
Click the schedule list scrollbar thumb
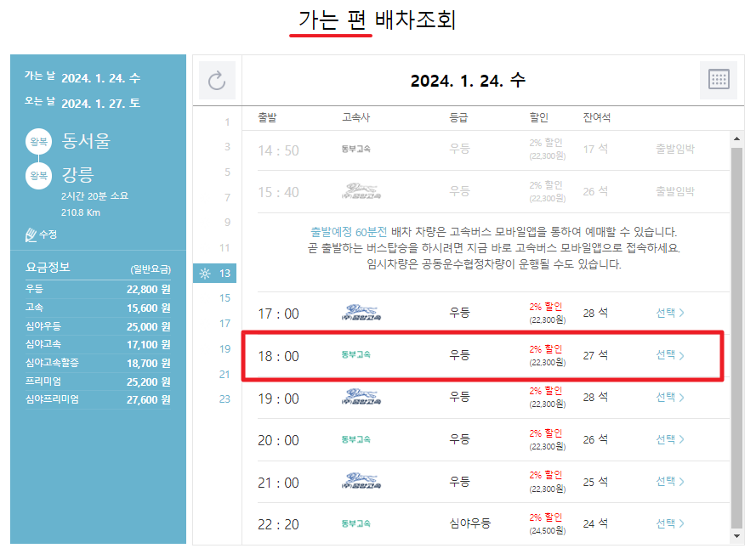point(736,337)
